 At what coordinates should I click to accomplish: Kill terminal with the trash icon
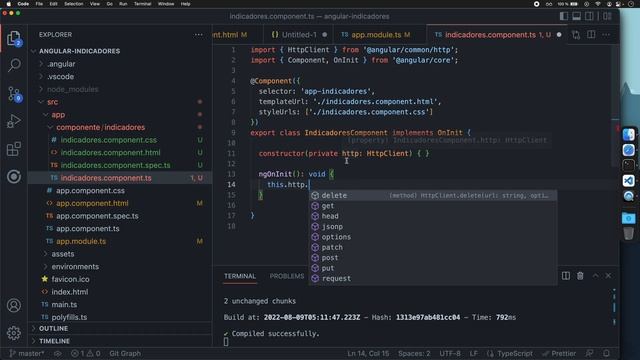click(x=580, y=276)
